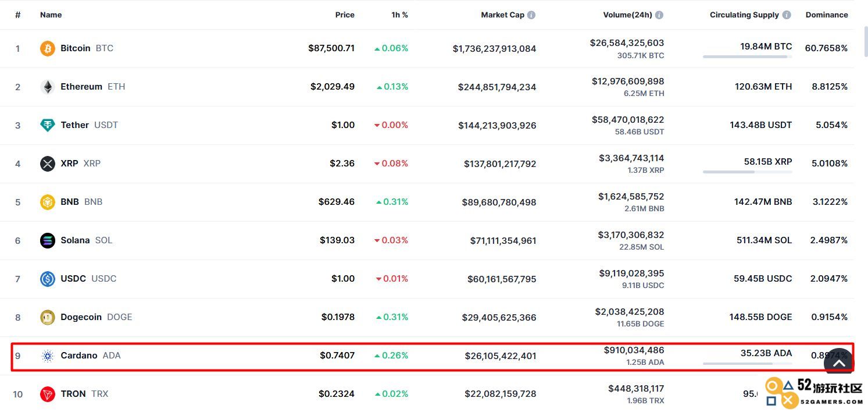Click Ethereum supply 120.63M ETH
This screenshot has width=868, height=412.
763,87
